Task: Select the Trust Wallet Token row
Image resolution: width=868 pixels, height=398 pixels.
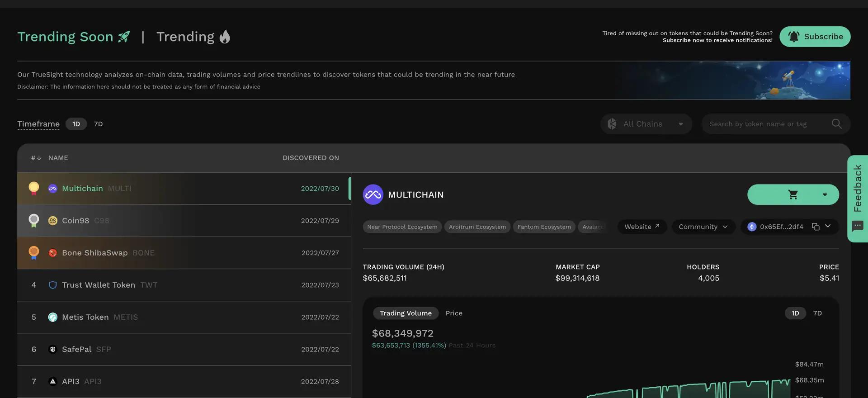Action: pyautogui.click(x=184, y=285)
